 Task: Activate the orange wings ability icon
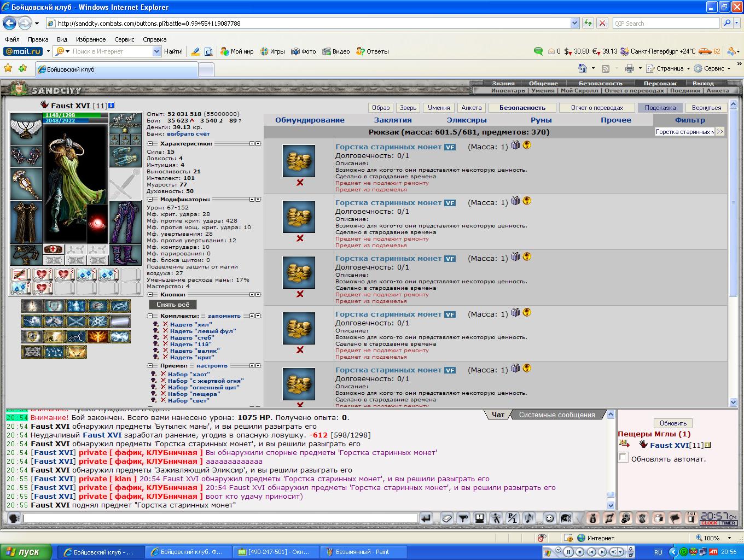(97, 336)
